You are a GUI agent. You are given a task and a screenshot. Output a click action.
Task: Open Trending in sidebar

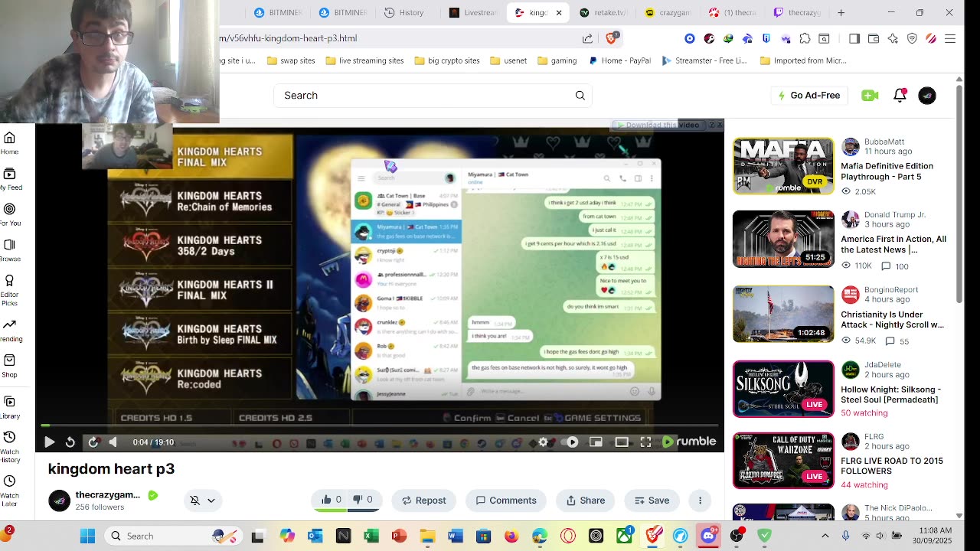(x=11, y=330)
